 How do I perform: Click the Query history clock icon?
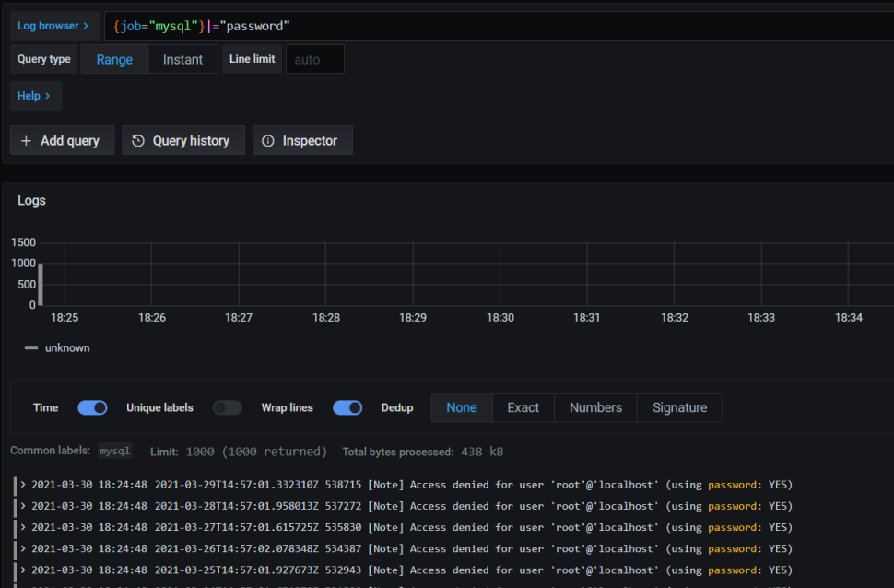pyautogui.click(x=138, y=141)
